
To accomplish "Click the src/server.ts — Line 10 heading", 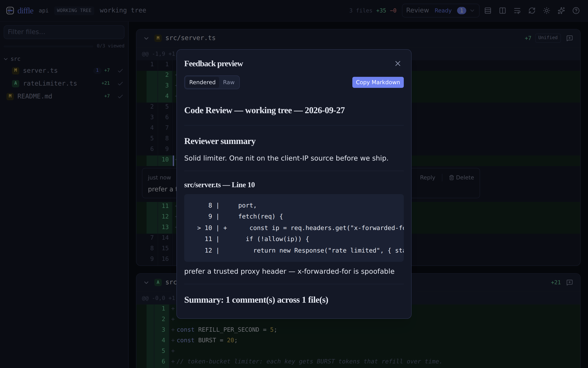I will coord(219,185).
